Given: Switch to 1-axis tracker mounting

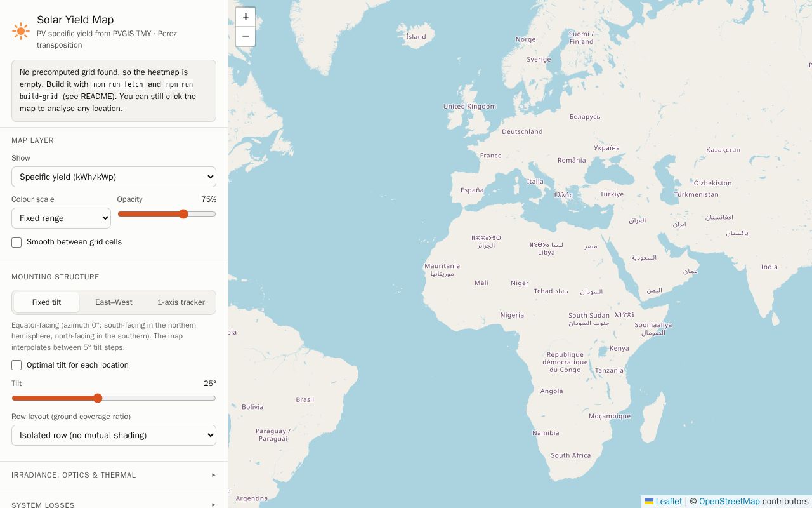Looking at the screenshot, I should tap(181, 302).
